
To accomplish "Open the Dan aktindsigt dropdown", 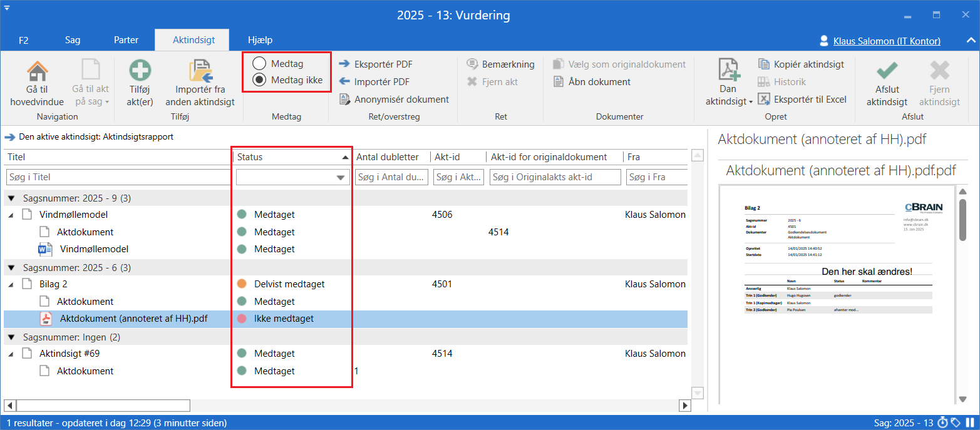I will [x=729, y=101].
